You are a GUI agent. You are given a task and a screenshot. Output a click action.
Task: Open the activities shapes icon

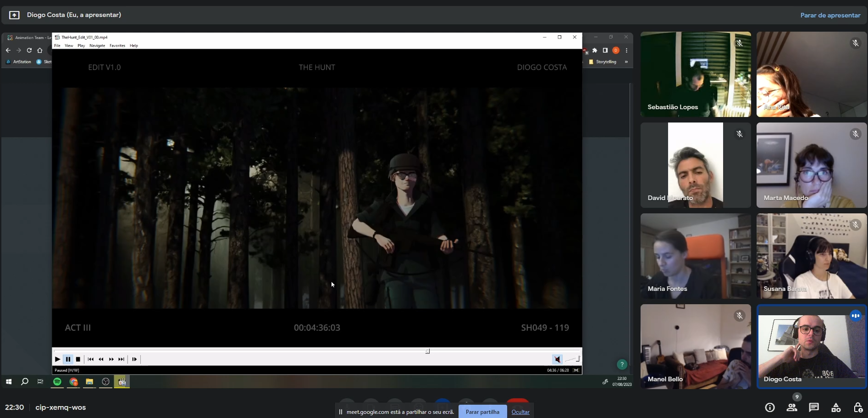coord(836,407)
